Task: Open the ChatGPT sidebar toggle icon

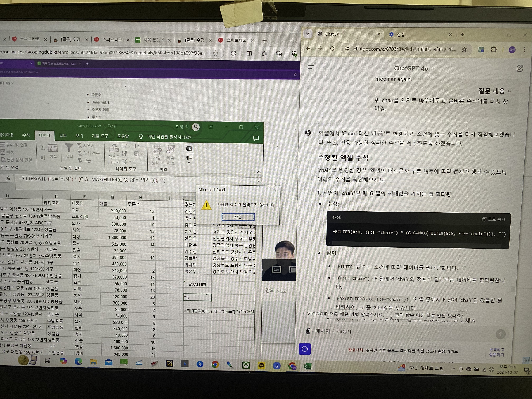Action: pos(311,67)
